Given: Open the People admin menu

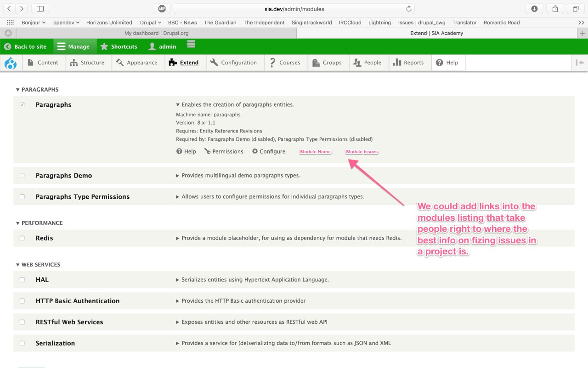Looking at the screenshot, I should [367, 63].
